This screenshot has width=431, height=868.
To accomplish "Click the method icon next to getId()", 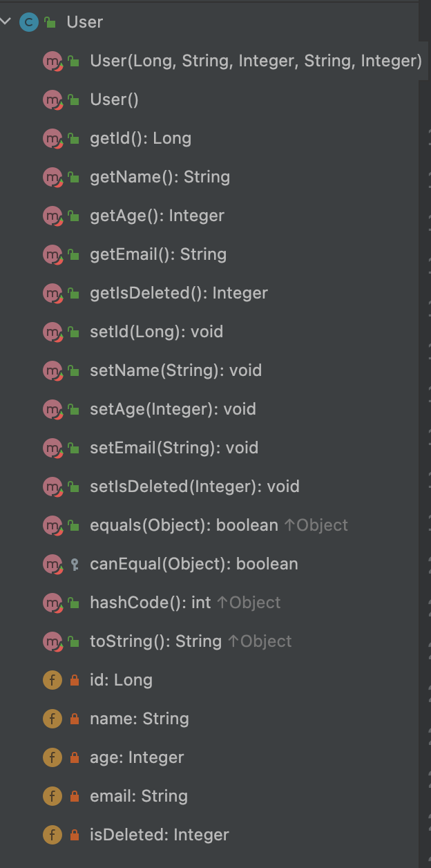I will (x=52, y=138).
